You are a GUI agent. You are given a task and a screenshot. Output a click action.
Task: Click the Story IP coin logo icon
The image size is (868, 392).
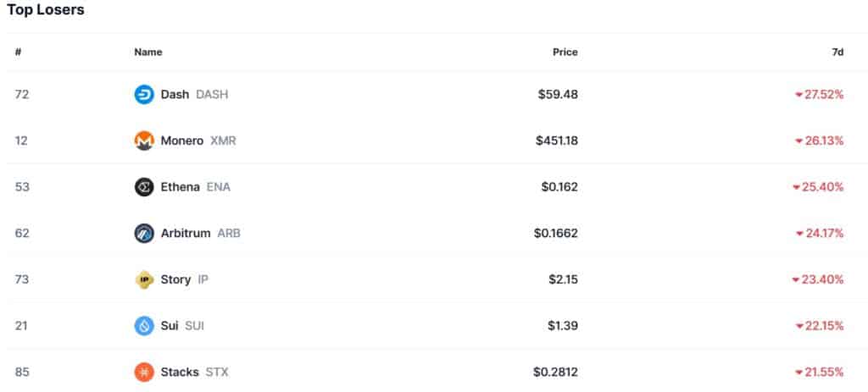click(x=144, y=279)
